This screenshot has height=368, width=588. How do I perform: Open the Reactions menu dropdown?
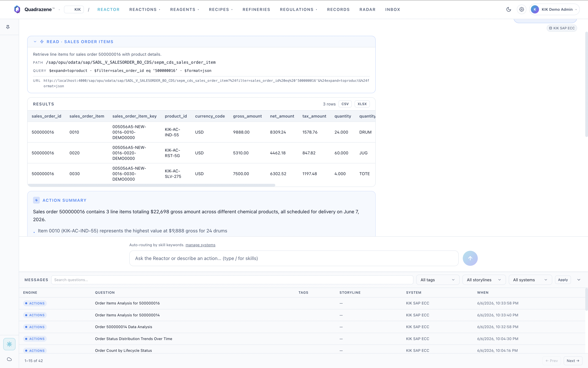[x=145, y=10]
